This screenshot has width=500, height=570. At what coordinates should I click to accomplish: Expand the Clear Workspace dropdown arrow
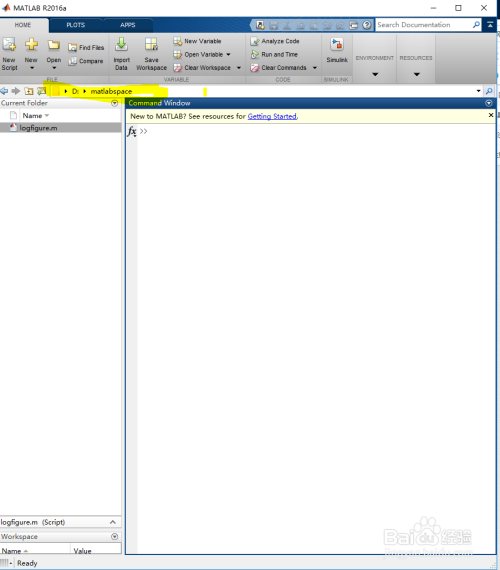(239, 68)
